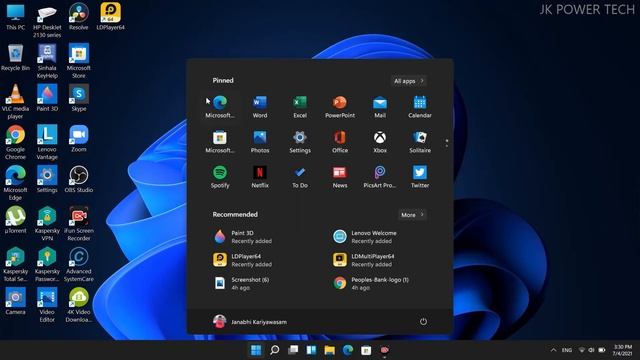The height and width of the screenshot is (360, 640).
Task: Show hidden system tray icons chevron
Action: (x=553, y=350)
